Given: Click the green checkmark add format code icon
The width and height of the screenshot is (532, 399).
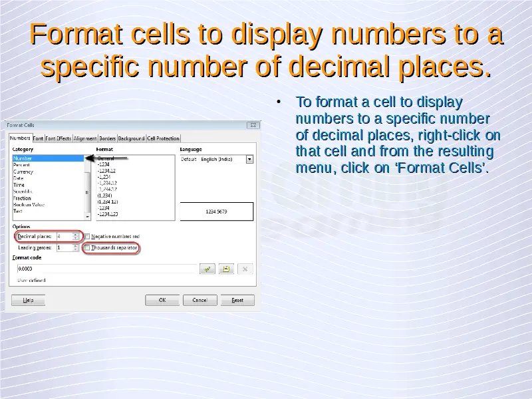Looking at the screenshot, I should coord(207,269).
